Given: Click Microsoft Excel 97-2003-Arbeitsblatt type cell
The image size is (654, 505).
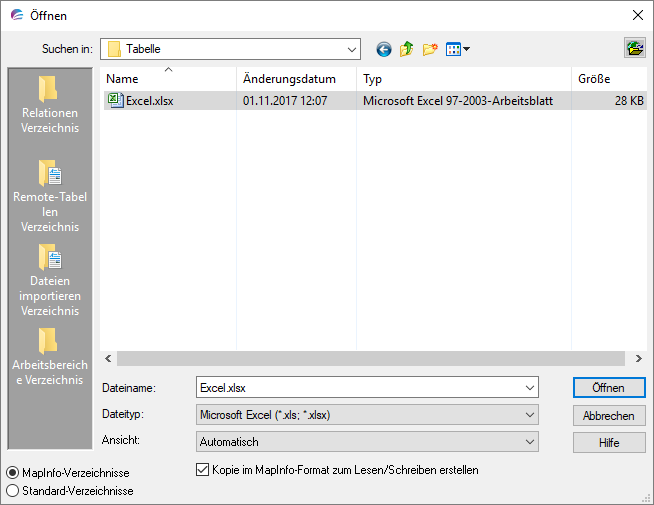Looking at the screenshot, I should click(x=458, y=101).
